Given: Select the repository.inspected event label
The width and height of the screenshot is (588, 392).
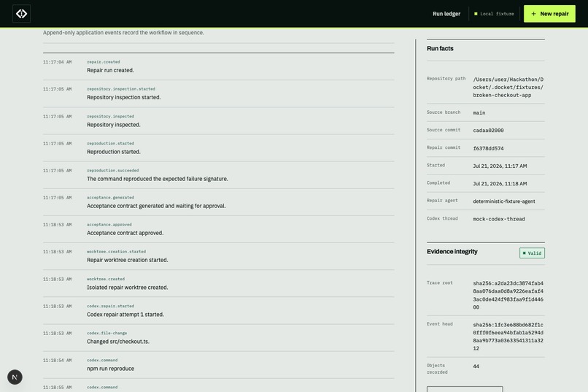Looking at the screenshot, I should click(110, 116).
